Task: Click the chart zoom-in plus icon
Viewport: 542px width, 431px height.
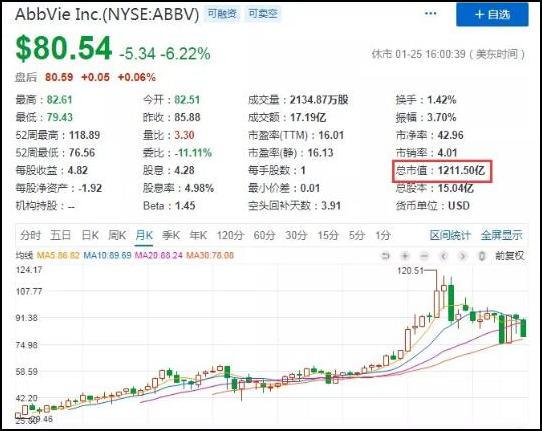Action: (x=405, y=256)
